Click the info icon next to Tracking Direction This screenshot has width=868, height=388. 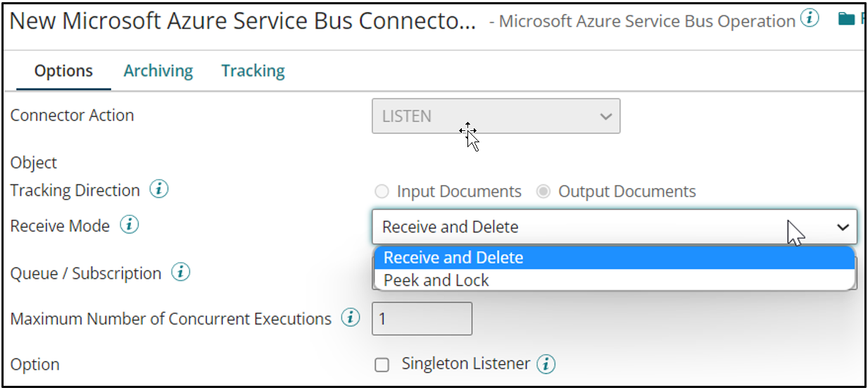pyautogui.click(x=160, y=189)
